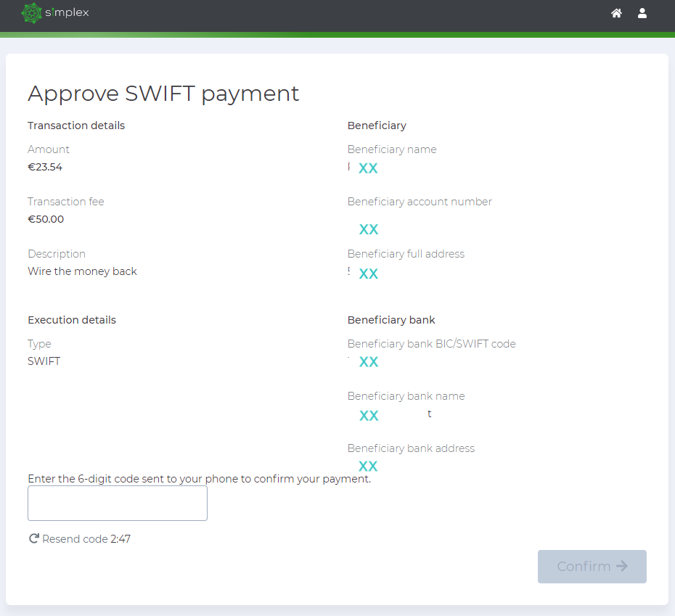
Task: Unmask the Beneficiary account number XX
Action: [369, 229]
